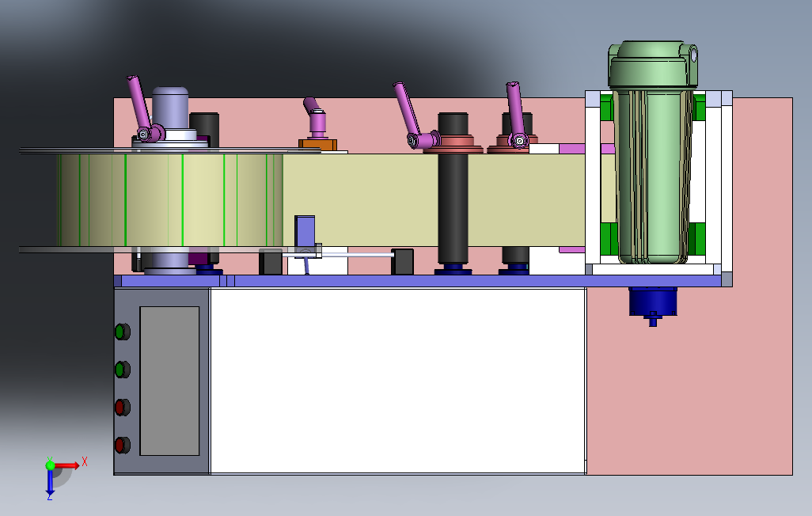Select the horizontal silver cylinder rod
The image size is (812, 516).
click(355, 254)
